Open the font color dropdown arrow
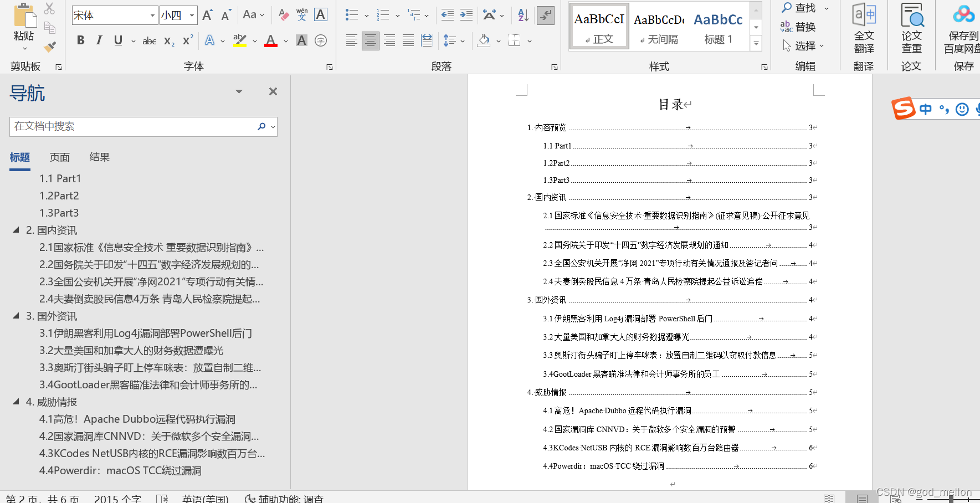This screenshot has height=503, width=980. (286, 41)
